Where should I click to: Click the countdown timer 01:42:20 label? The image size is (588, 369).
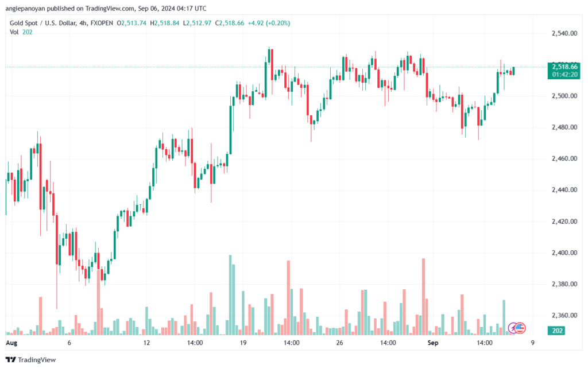coord(564,75)
